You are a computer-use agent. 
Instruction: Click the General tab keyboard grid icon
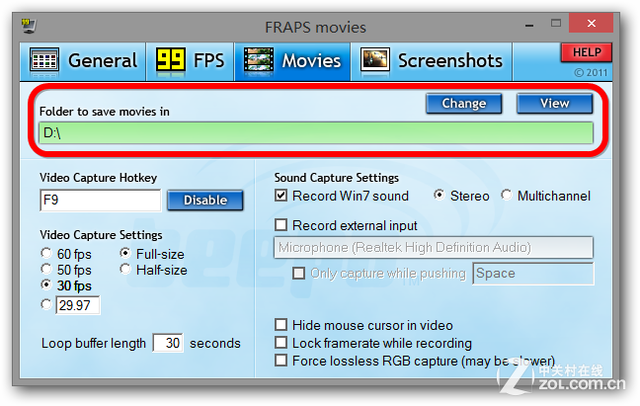coord(44,61)
